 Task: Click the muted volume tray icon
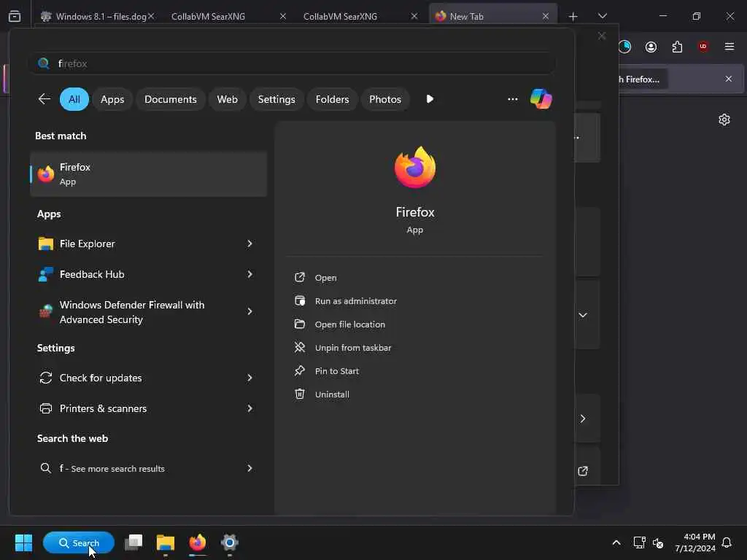[x=659, y=542]
